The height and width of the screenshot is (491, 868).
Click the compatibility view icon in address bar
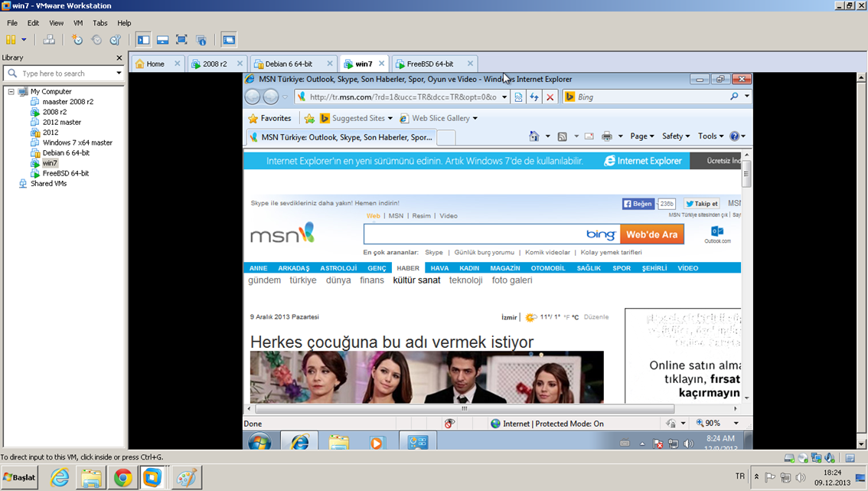click(x=518, y=97)
